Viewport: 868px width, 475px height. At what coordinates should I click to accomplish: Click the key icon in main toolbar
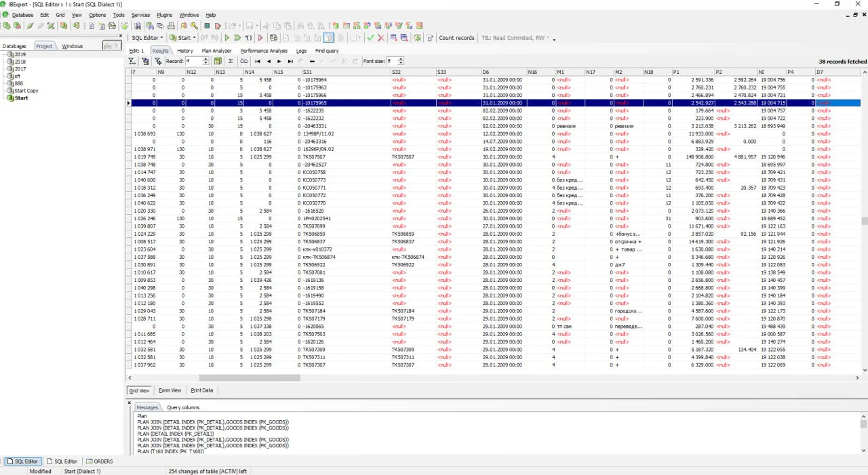click(194, 26)
